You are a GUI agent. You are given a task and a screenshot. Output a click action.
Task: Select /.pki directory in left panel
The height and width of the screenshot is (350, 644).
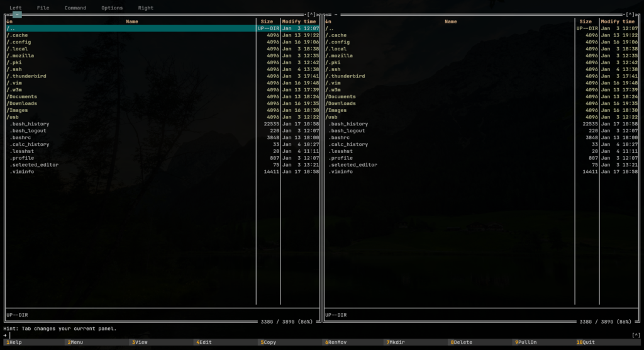point(163,62)
